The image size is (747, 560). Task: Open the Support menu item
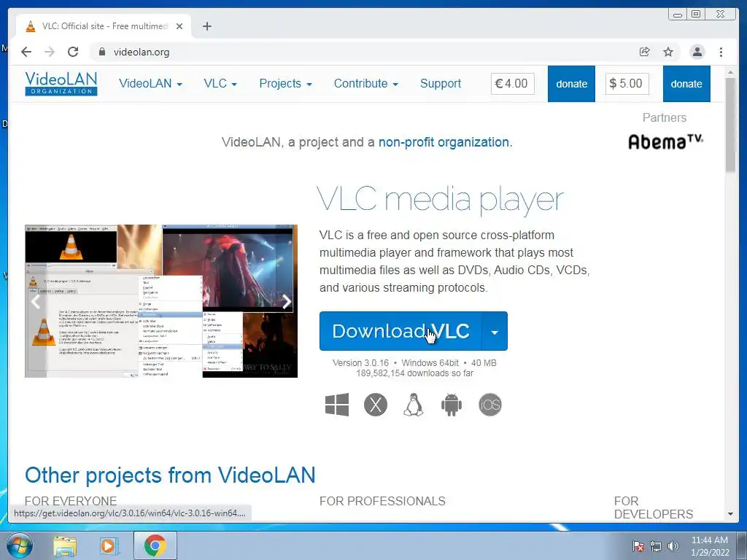pos(441,83)
